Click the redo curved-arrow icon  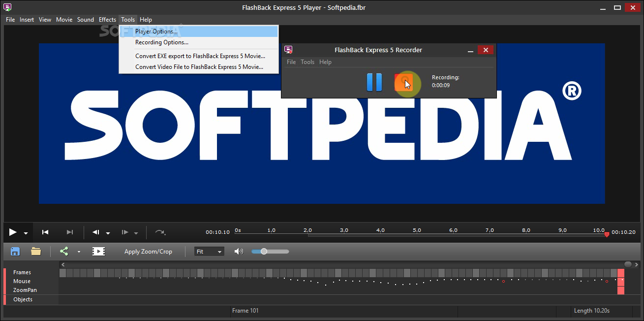[x=160, y=232]
